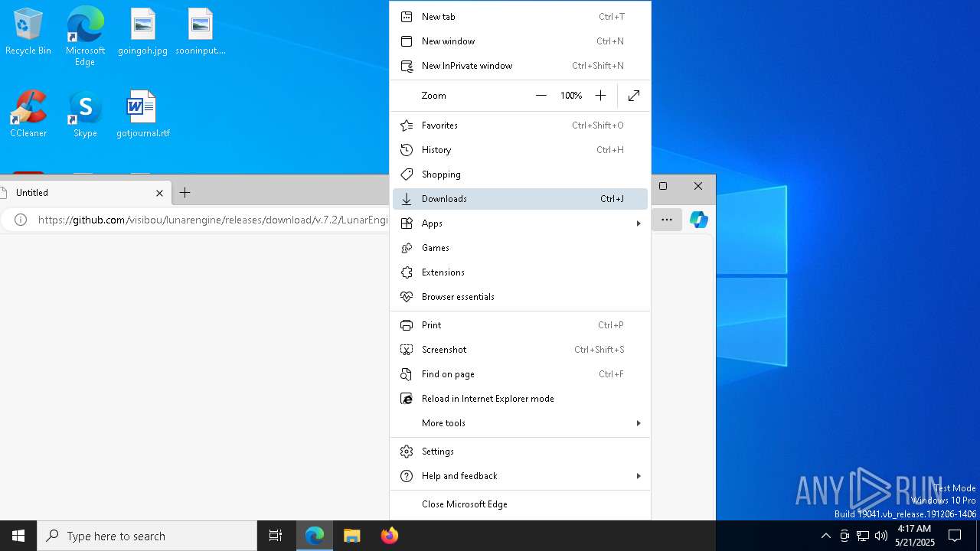Enter full screen via zoom expand icon
980x551 pixels.
coord(634,96)
